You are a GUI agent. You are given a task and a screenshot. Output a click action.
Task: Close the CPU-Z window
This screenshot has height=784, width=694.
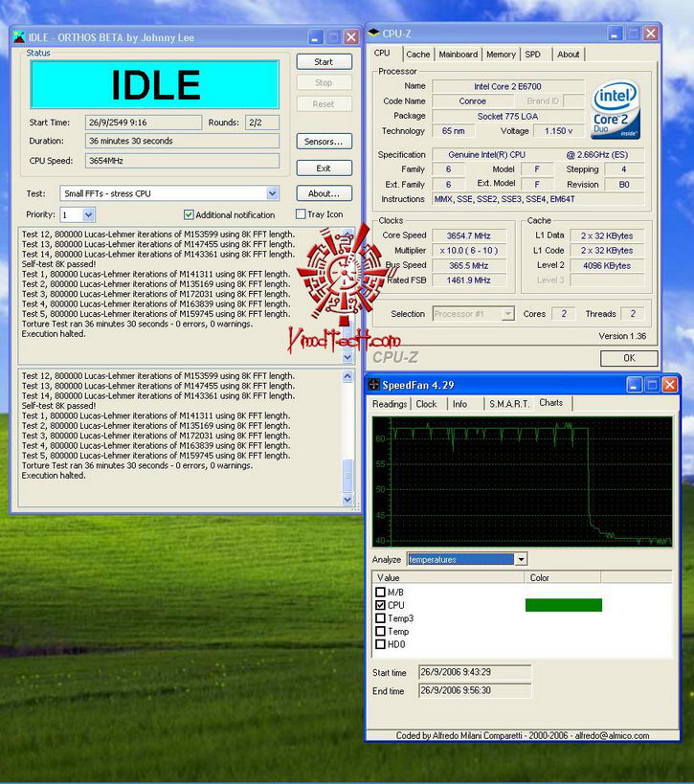(651, 34)
